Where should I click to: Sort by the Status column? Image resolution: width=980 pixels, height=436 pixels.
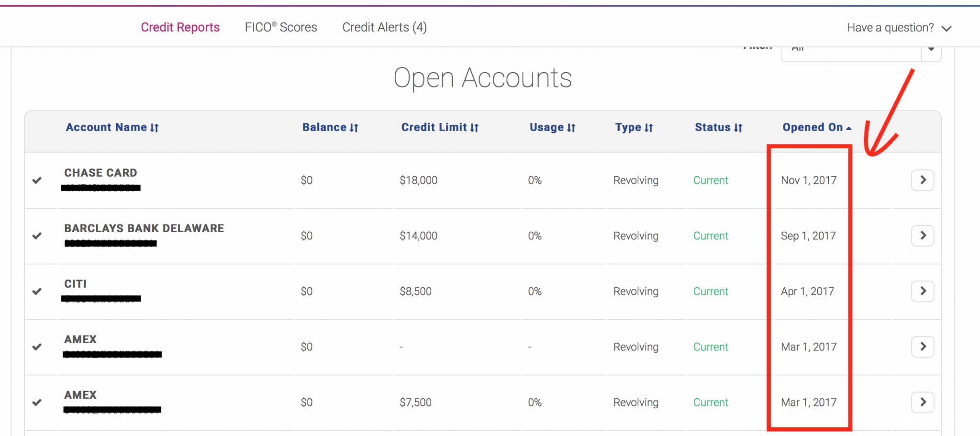[x=718, y=127]
